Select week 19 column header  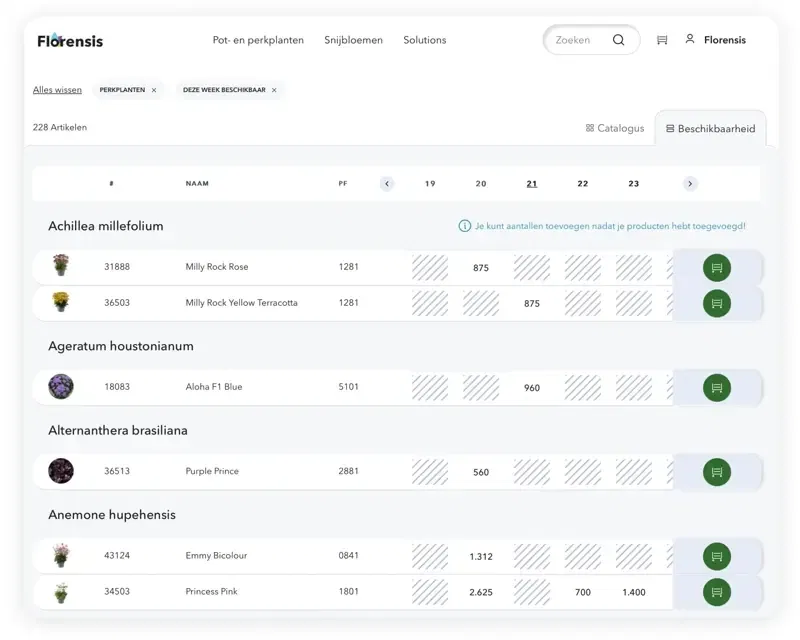pyautogui.click(x=430, y=184)
